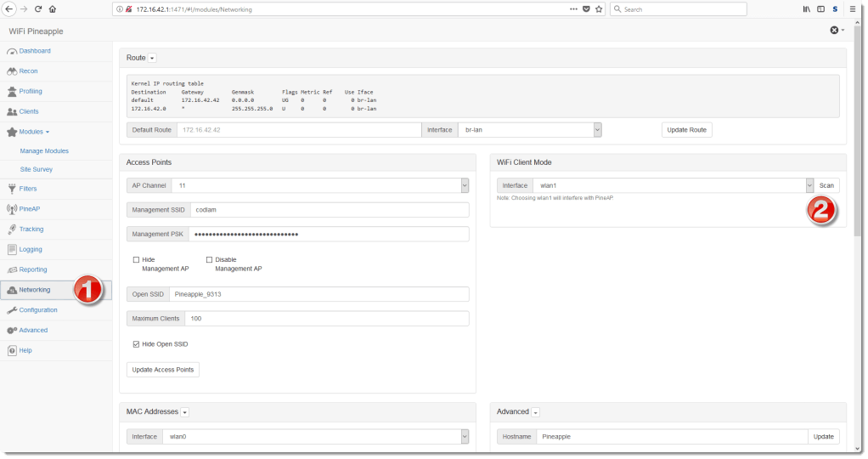Screen dimensions: 868x459
Task: Click the Management SSID text field
Action: tap(329, 210)
